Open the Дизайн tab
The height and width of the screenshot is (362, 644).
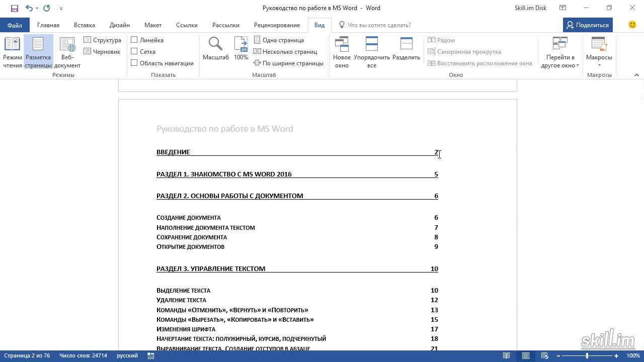[120, 25]
